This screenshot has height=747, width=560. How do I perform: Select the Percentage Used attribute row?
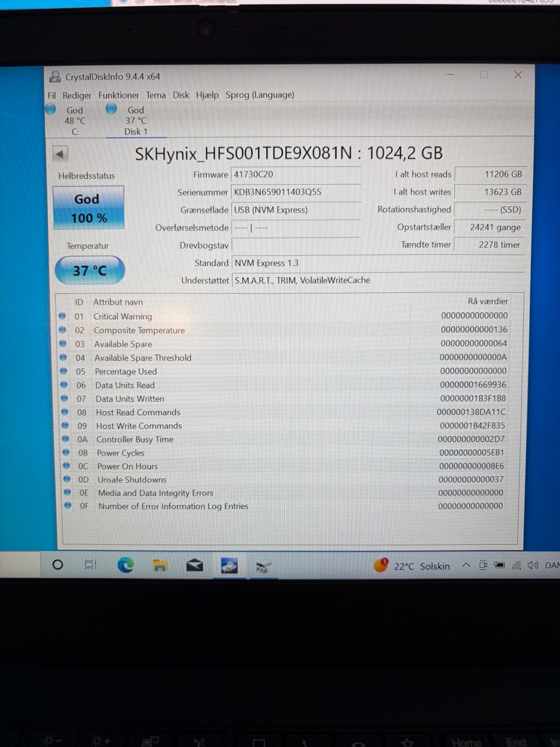[285, 371]
